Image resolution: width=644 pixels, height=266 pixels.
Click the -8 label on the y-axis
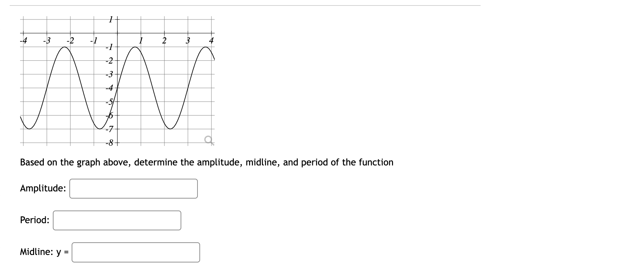click(x=110, y=142)
